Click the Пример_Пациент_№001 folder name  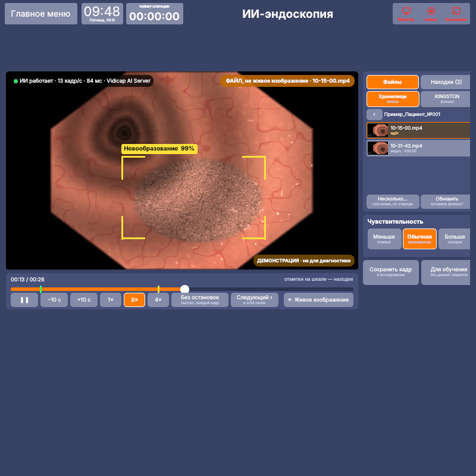(412, 114)
